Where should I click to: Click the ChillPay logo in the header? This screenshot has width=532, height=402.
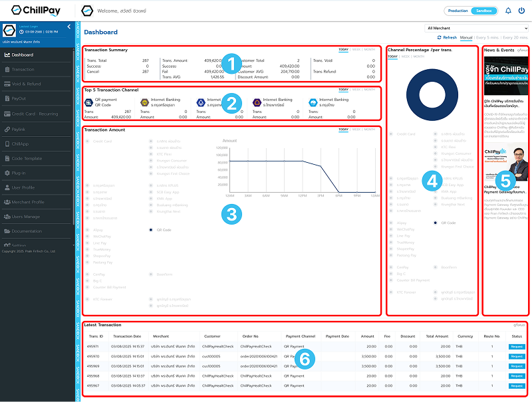[x=37, y=11]
